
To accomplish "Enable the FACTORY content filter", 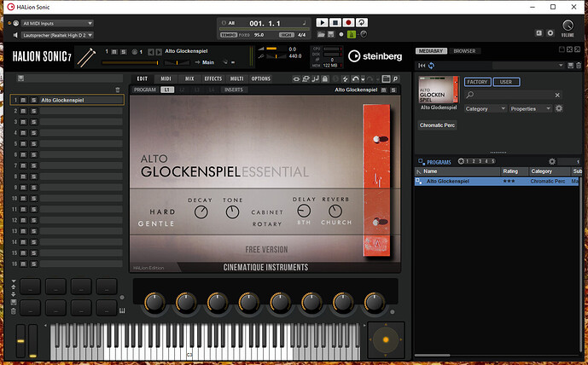I will tap(477, 82).
